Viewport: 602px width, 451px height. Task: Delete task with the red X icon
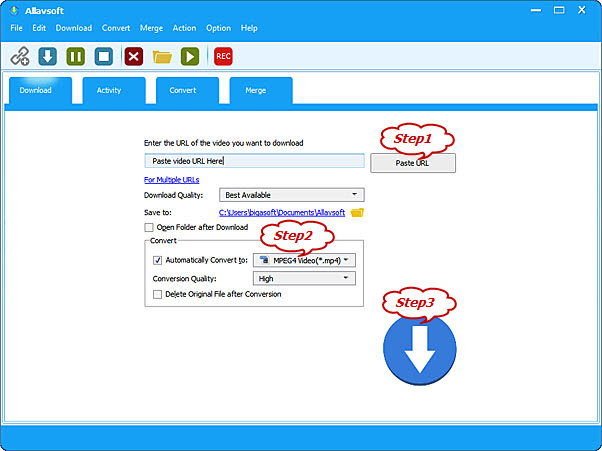tap(134, 56)
